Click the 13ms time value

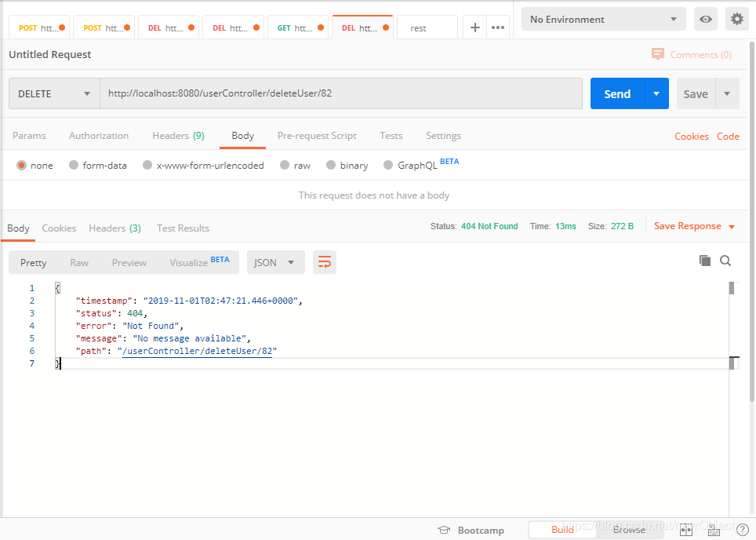pos(565,226)
